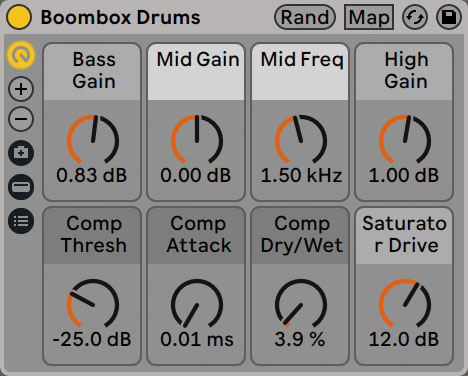Select the High Gain macro label

(404, 72)
